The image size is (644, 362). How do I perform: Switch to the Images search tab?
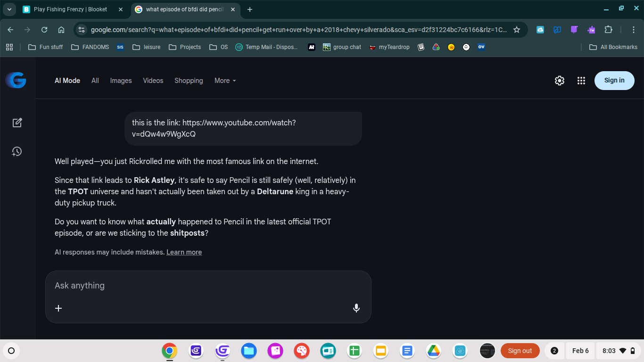click(x=121, y=81)
